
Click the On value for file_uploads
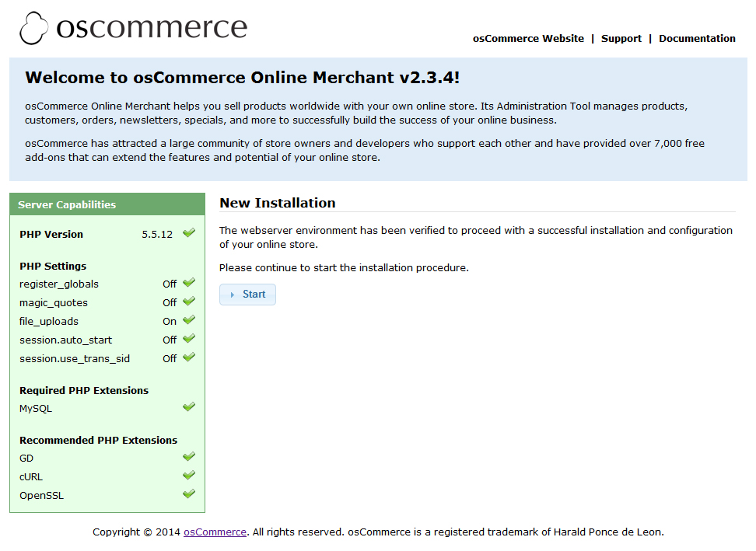tap(170, 322)
